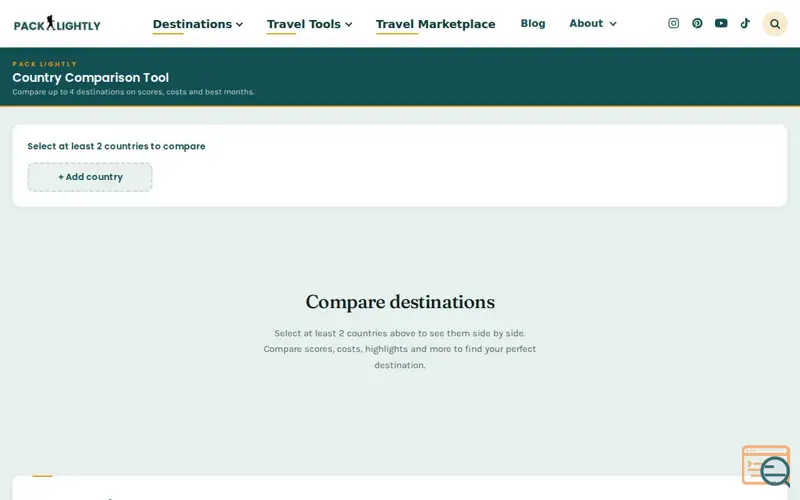Open the TikTok icon link
Viewport: 800px width, 500px height.
(x=745, y=23)
